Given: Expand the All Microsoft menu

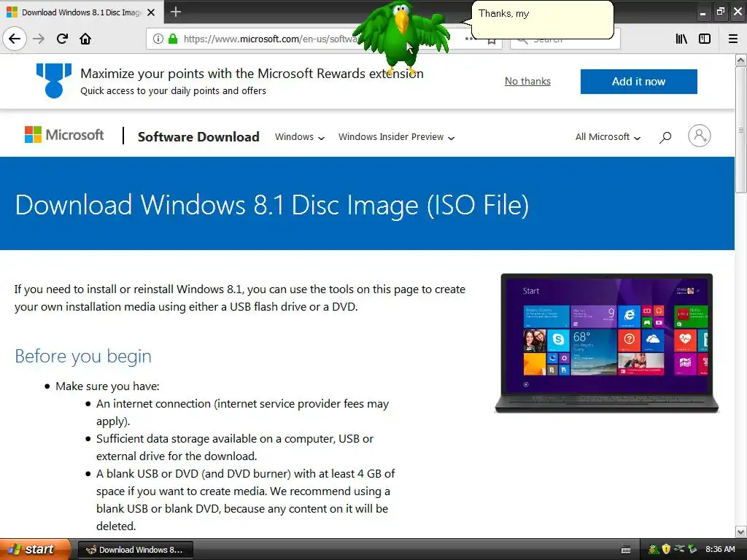Looking at the screenshot, I should [608, 137].
